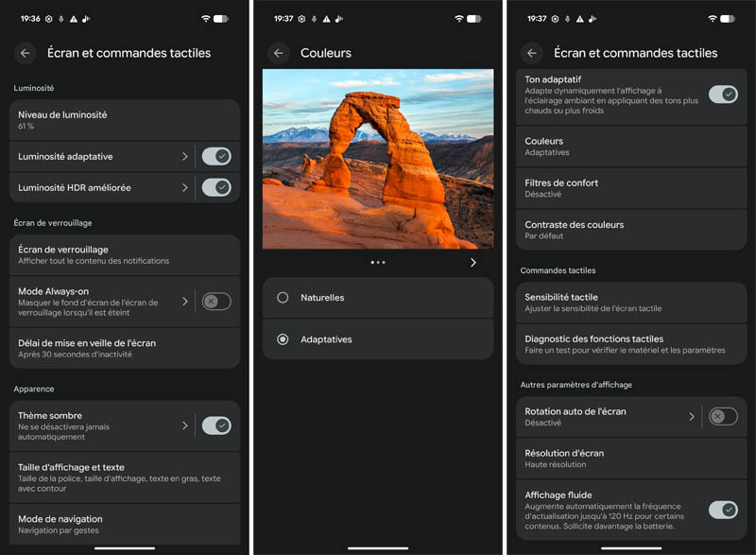This screenshot has height=555, width=756.
Task: Tap the Apparence section header
Action: (34, 390)
